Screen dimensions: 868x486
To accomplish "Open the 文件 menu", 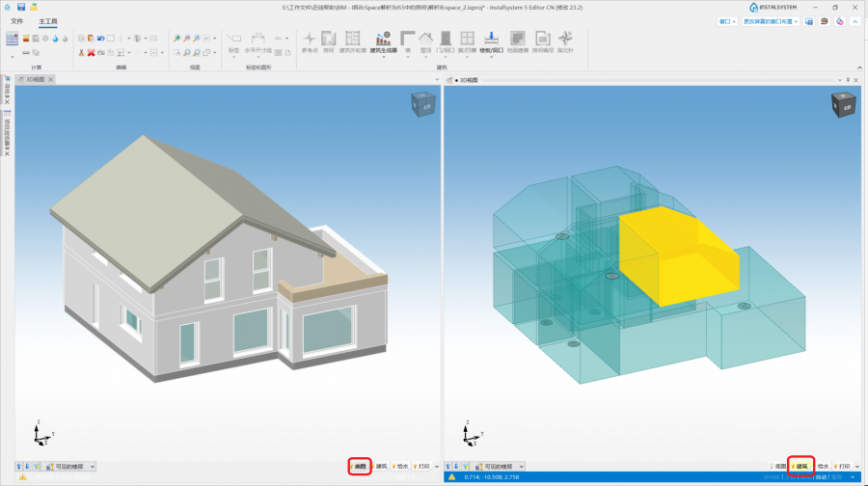I will pyautogui.click(x=16, y=20).
